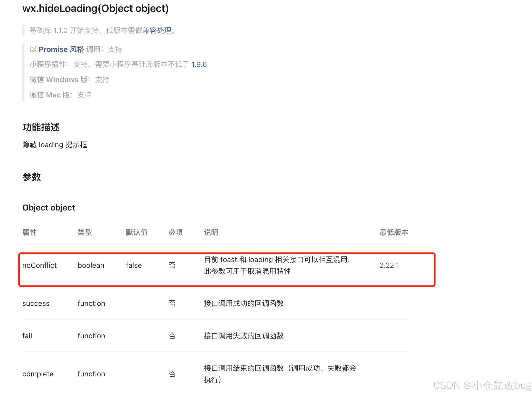Image resolution: width=532 pixels, height=394 pixels.
Task: Select the boolean type cell
Action: click(x=91, y=265)
